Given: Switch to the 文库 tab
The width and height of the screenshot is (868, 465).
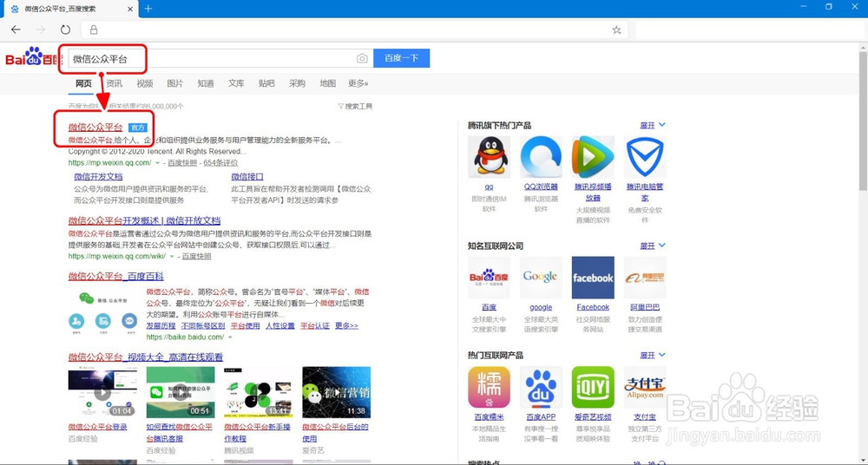Looking at the screenshot, I should point(236,83).
